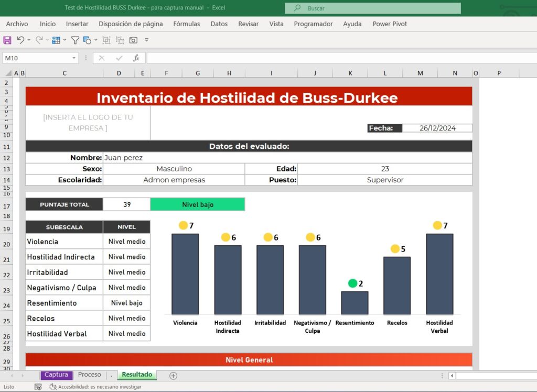Open Insert Function fx button
537x392 pixels.
(136, 58)
